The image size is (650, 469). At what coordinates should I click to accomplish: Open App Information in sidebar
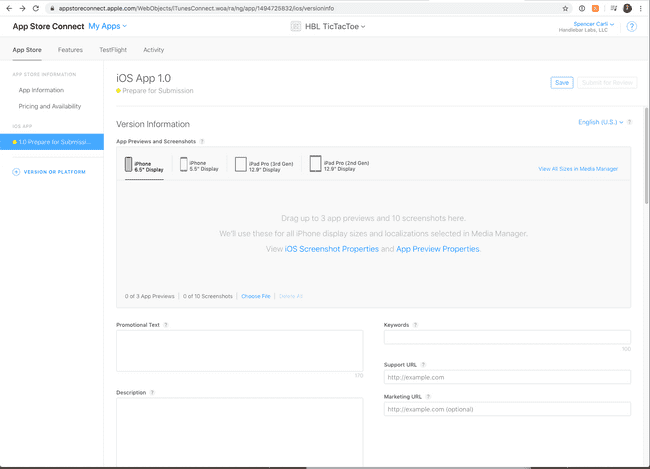click(x=41, y=90)
